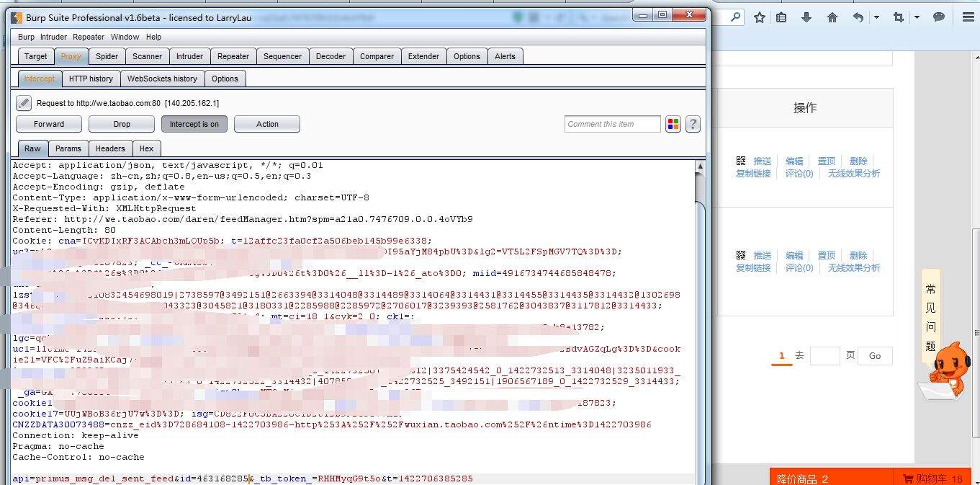Viewport: 980px width, 485px height.
Task: Click the pencil edit-target icon beside Request
Action: [24, 103]
